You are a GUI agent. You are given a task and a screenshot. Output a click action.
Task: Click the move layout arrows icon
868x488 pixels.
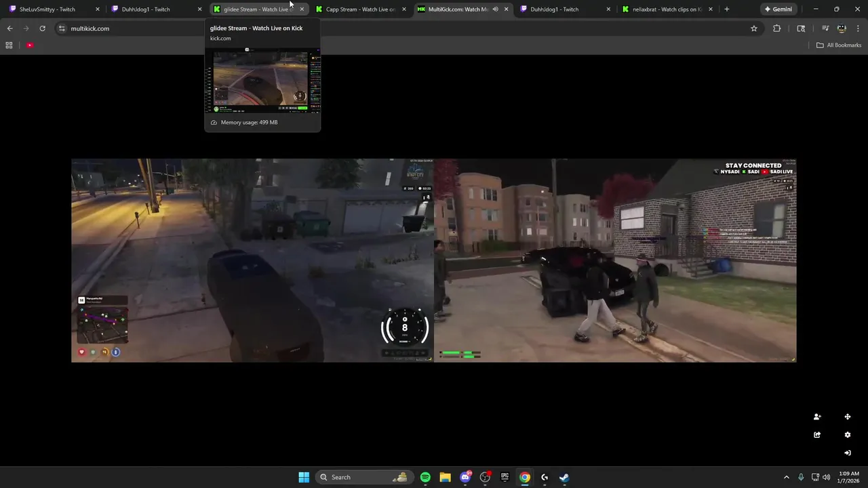tap(848, 417)
